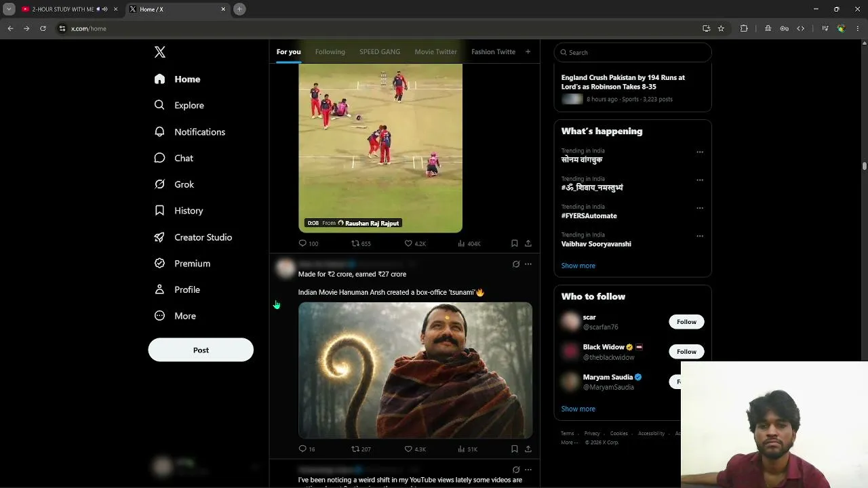Mute the audio on the 2-HOUR STUDY tab
The width and height of the screenshot is (868, 488).
click(104, 9)
